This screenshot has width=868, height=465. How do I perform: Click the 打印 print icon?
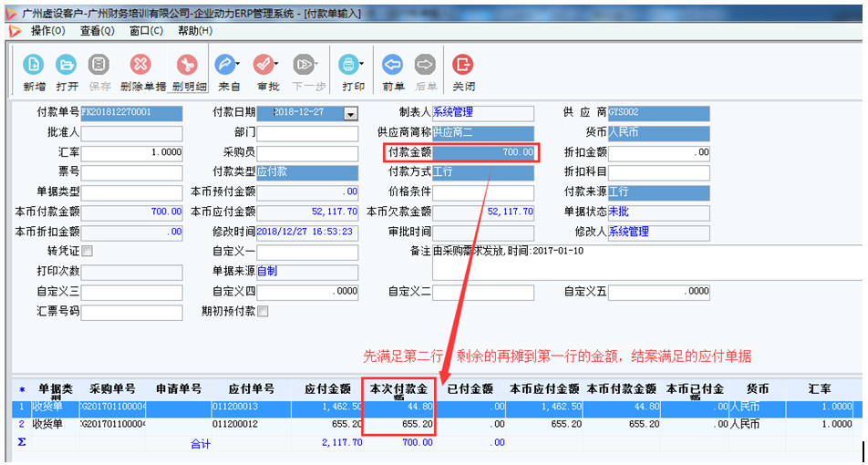pos(348,66)
